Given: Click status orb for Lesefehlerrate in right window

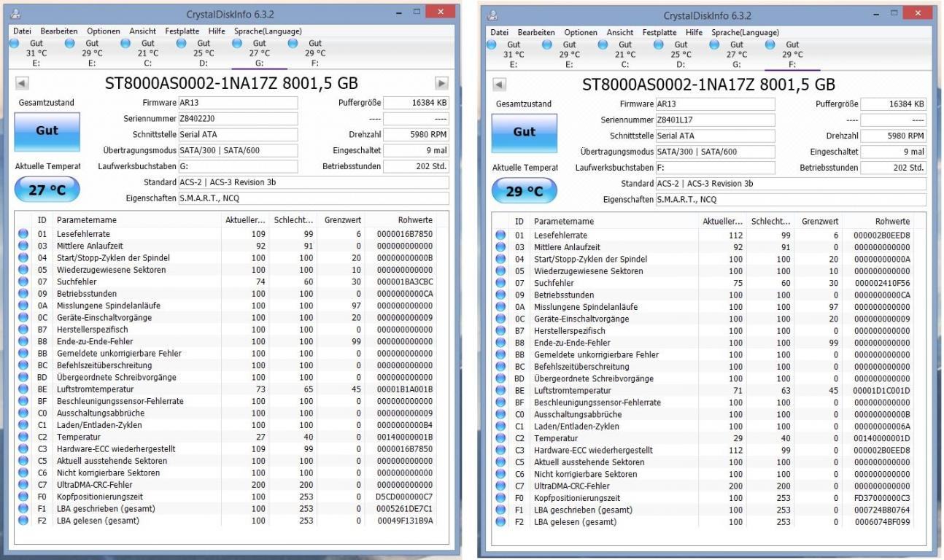Looking at the screenshot, I should click(500, 236).
